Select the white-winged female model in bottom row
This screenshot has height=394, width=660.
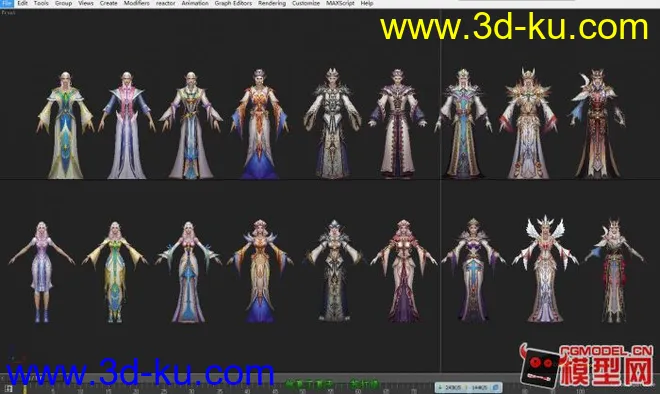click(545, 269)
